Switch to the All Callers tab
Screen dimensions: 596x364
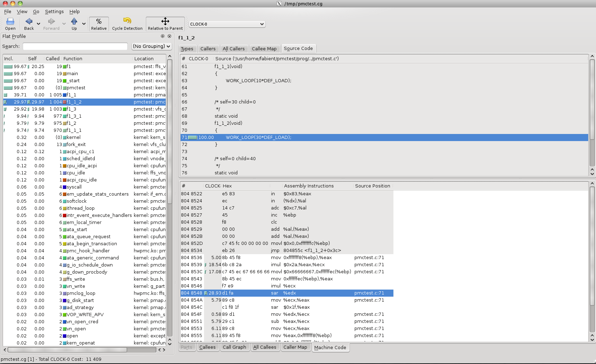[x=234, y=49]
